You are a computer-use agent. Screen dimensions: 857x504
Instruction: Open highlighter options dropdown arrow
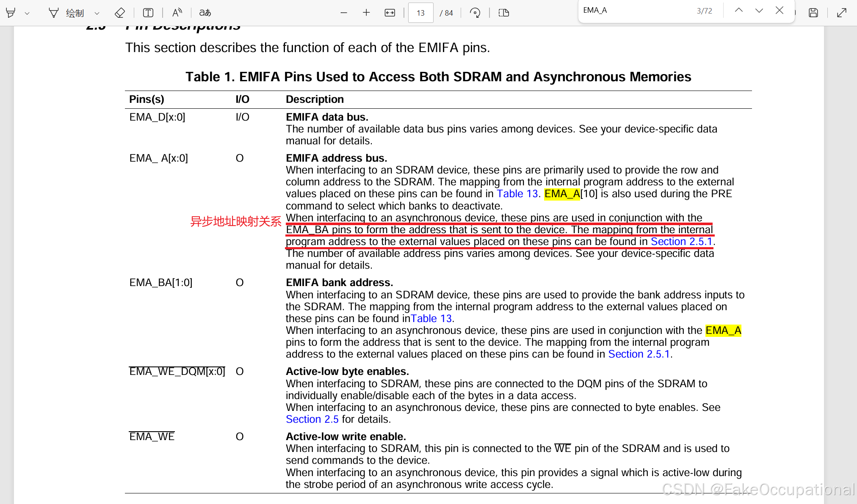[27, 13]
